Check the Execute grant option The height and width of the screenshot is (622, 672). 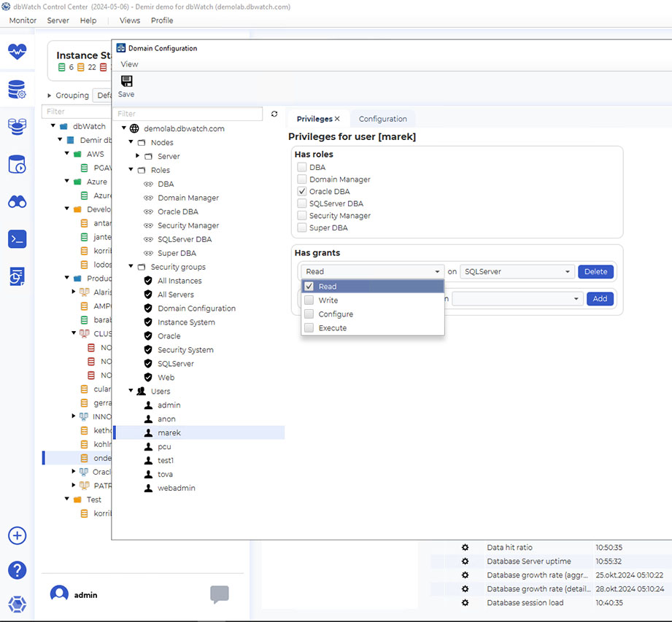[x=309, y=327]
